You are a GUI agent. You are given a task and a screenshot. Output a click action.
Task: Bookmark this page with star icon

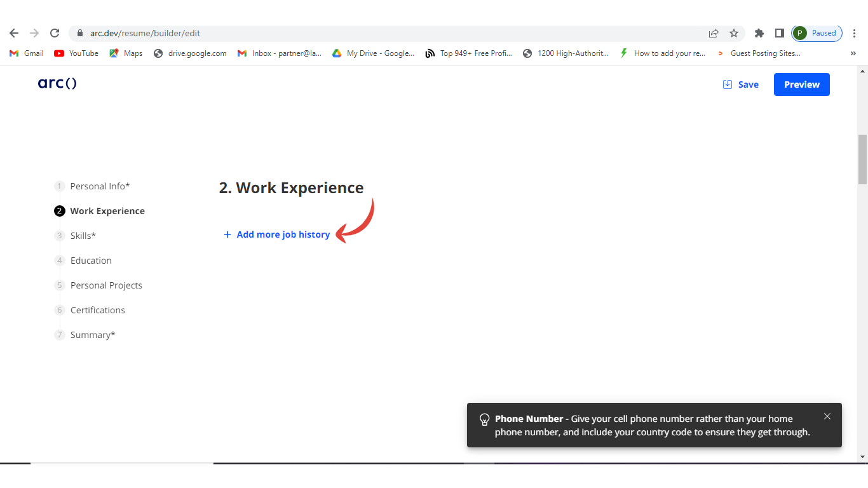[x=734, y=33]
